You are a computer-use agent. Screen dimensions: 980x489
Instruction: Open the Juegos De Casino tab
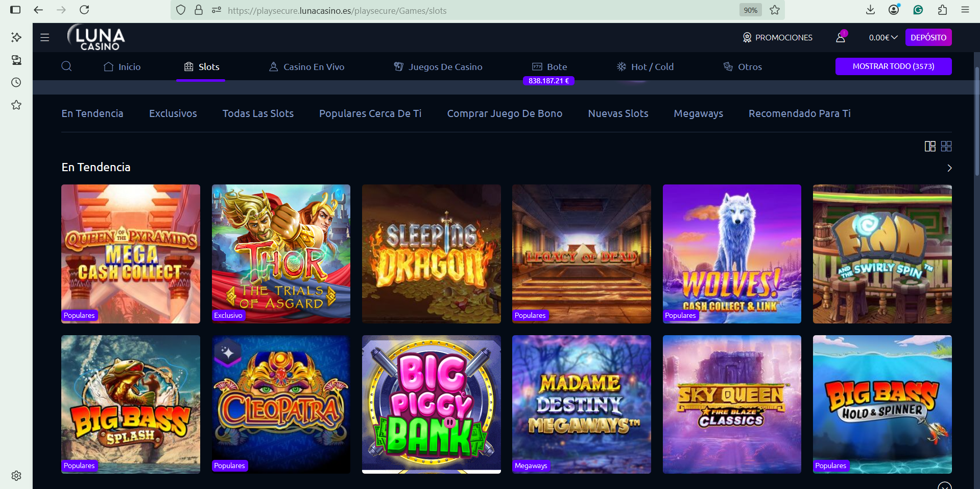[x=438, y=67]
